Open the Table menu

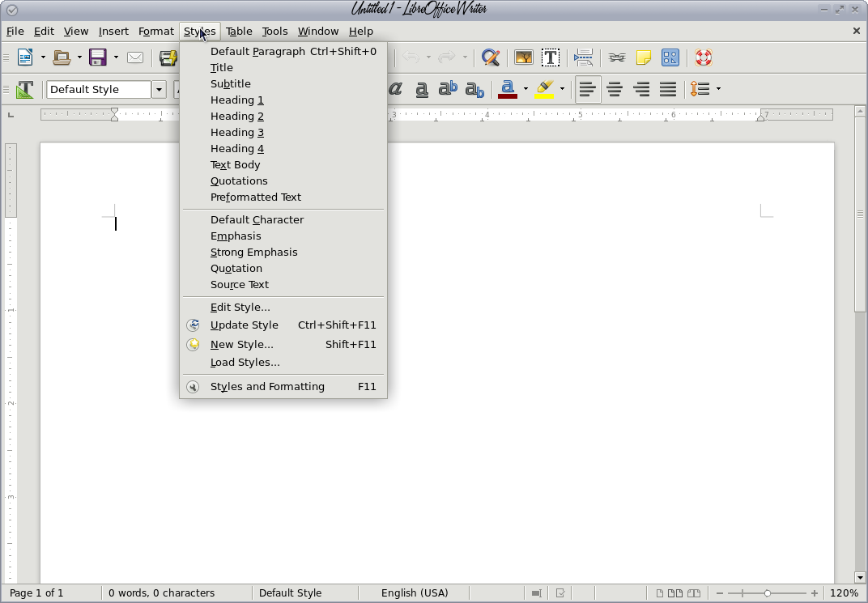coord(239,32)
